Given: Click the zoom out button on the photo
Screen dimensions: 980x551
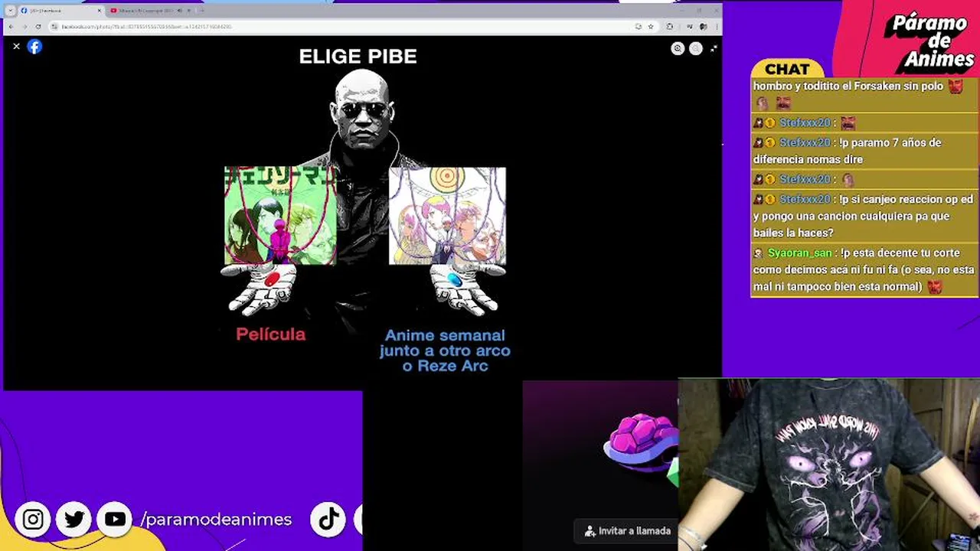Looking at the screenshot, I should pyautogui.click(x=695, y=48).
